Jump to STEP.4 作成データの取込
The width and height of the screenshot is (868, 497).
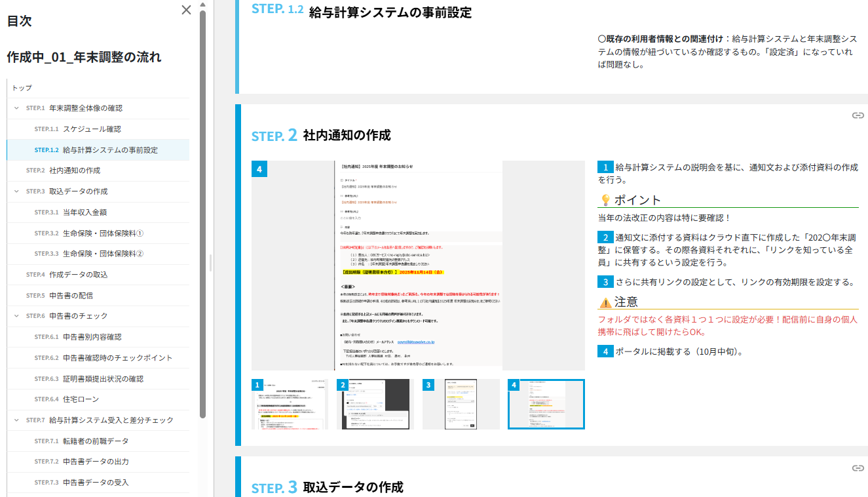(78, 275)
